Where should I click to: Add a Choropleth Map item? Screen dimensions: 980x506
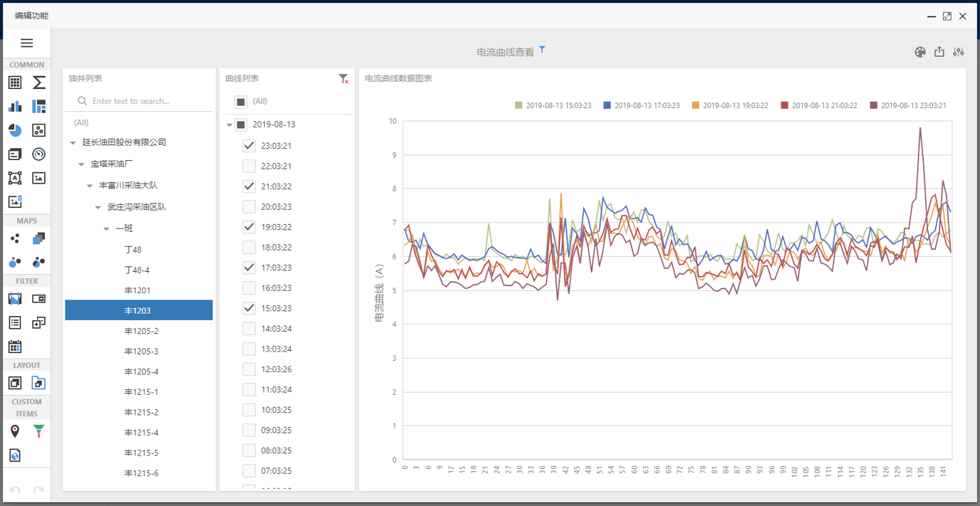(39, 238)
